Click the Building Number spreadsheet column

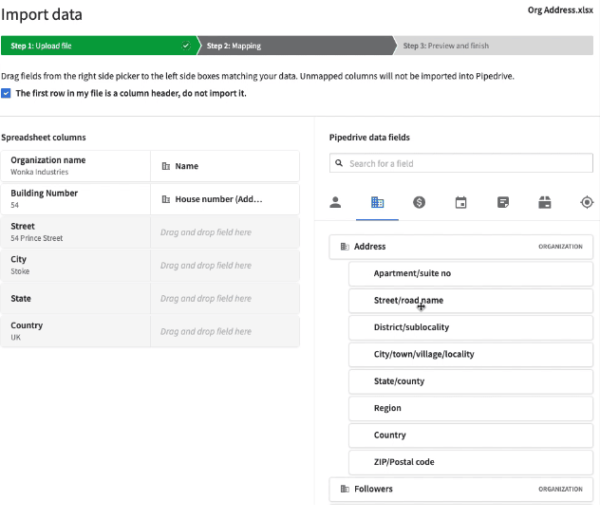[76, 199]
